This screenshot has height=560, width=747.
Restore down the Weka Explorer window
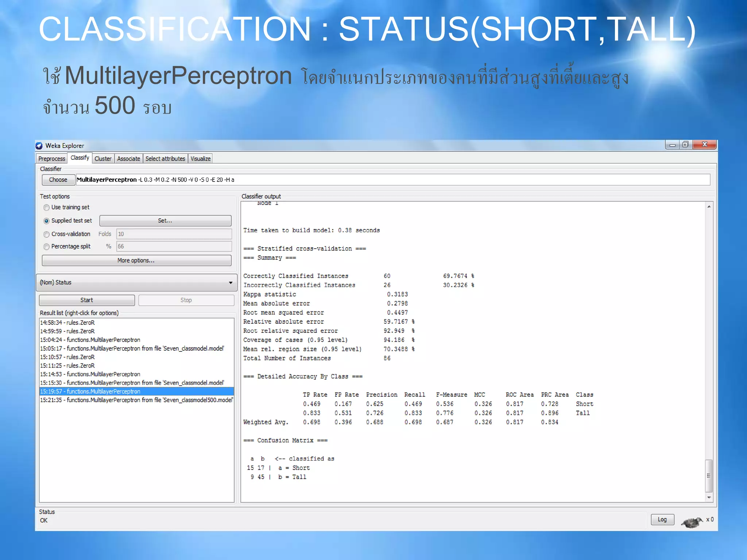[x=685, y=145]
